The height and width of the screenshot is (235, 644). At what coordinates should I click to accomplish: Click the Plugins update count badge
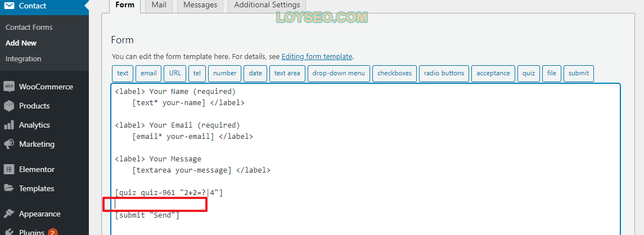[52, 232]
